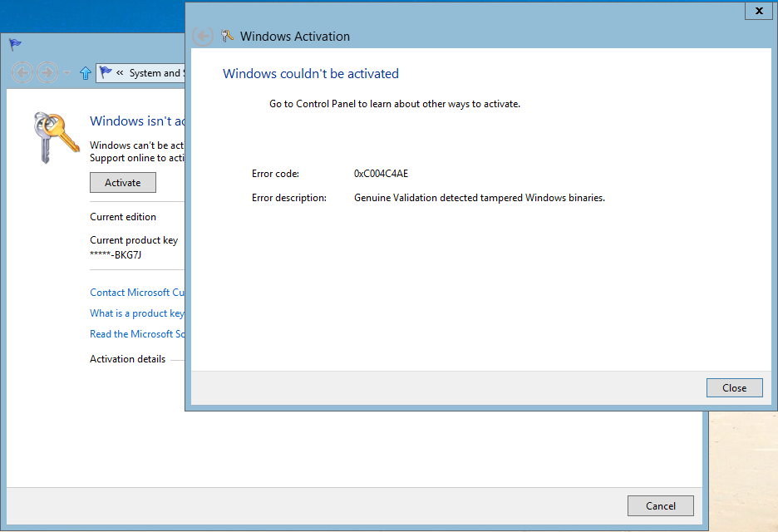Open Read the Microsoft Software link
This screenshot has width=778, height=532.
pyautogui.click(x=137, y=334)
